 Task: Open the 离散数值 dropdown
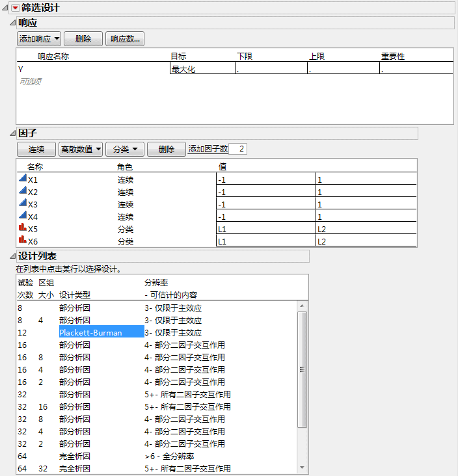81,150
